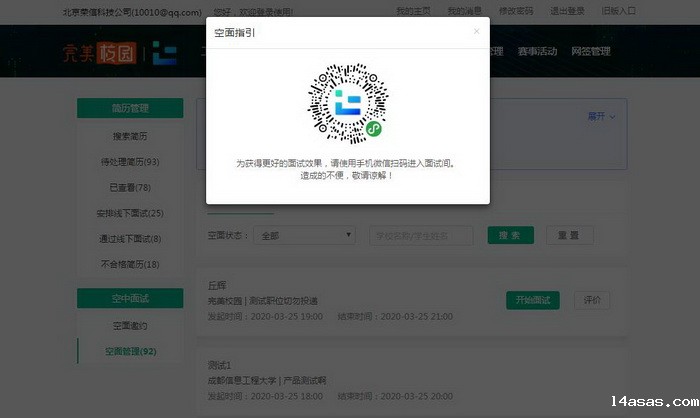
Task: Open 网签管理 navigation tab
Action: (590, 52)
